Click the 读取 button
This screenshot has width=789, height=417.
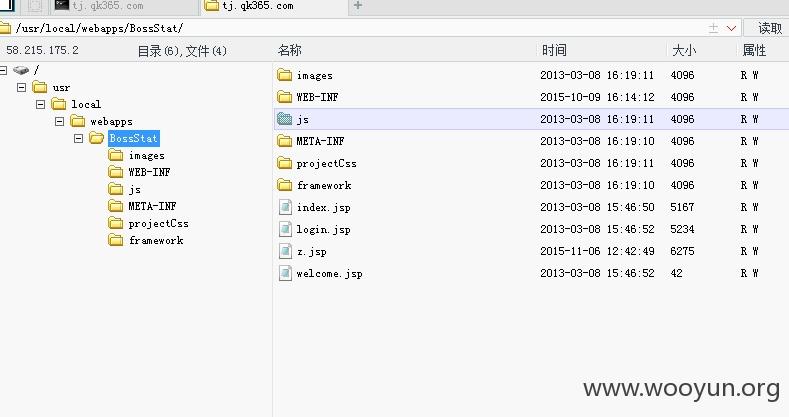(769, 28)
